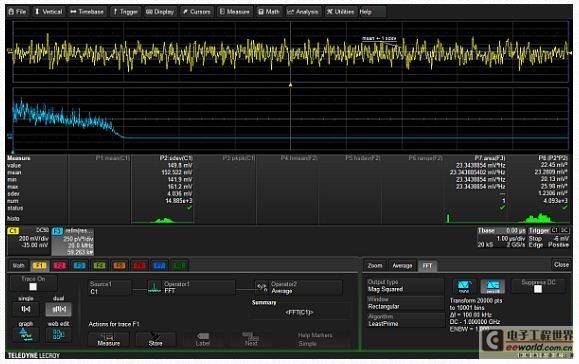Open the Display menu
Image resolution: width=579 pixels, height=364 pixels.
(160, 12)
